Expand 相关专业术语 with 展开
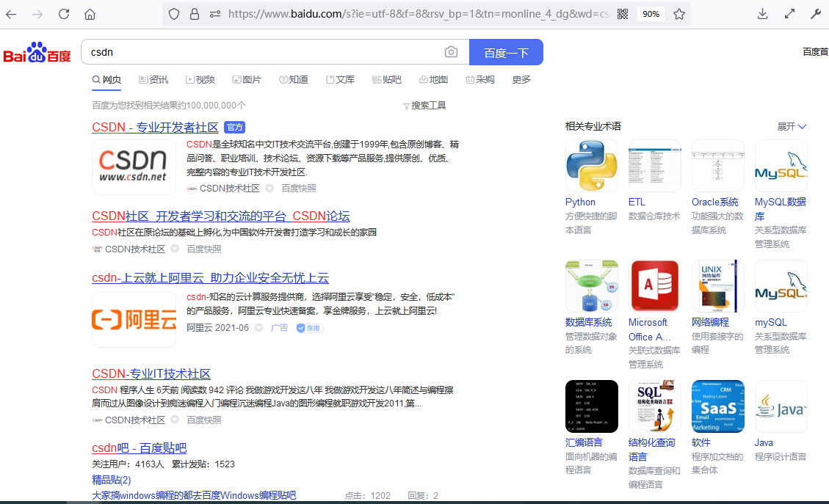 (x=792, y=127)
